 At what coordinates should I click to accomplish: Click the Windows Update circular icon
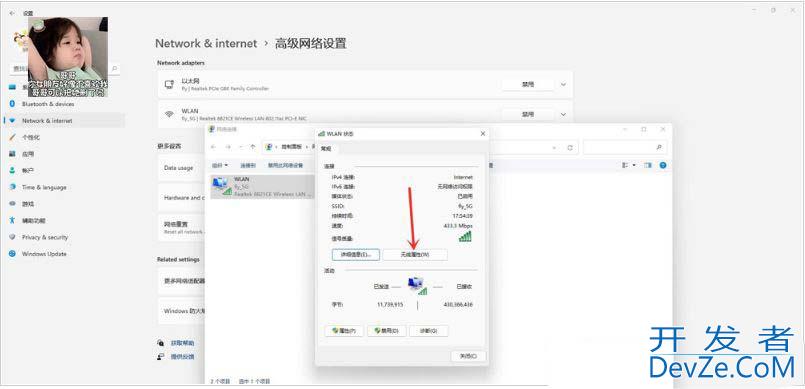pos(12,254)
